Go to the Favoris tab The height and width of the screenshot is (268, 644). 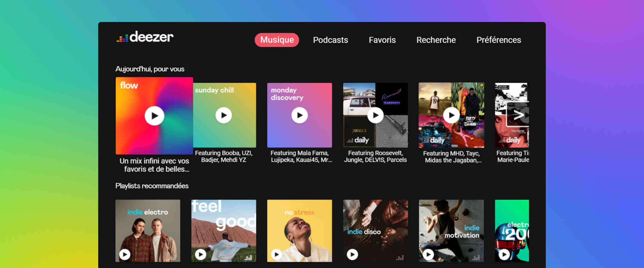(382, 40)
